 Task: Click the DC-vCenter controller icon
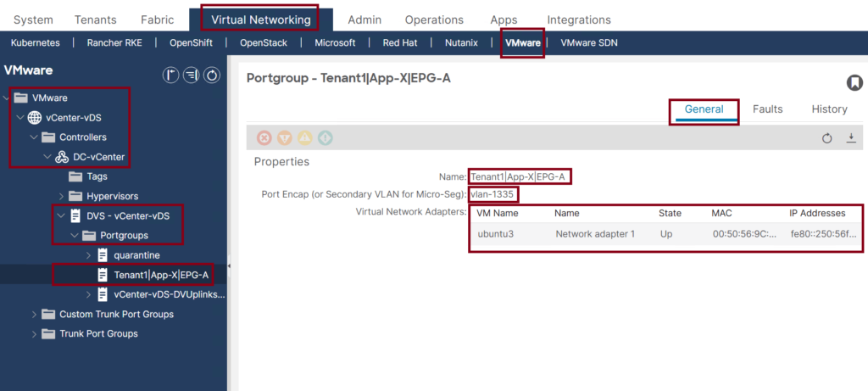pos(62,157)
